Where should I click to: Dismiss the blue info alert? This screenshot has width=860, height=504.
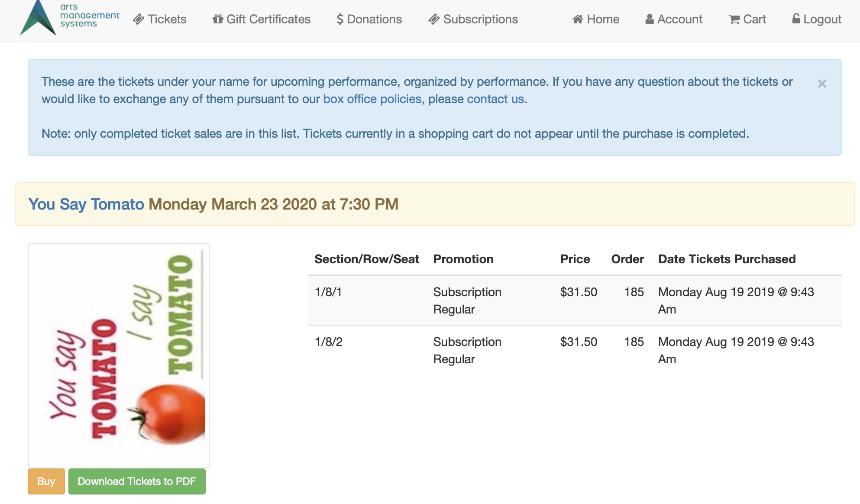[x=822, y=84]
